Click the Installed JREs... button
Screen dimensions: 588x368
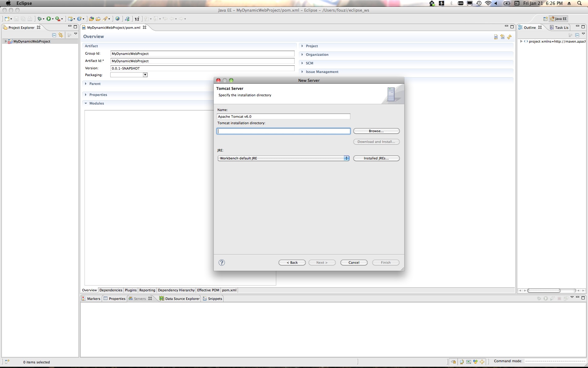click(x=376, y=158)
